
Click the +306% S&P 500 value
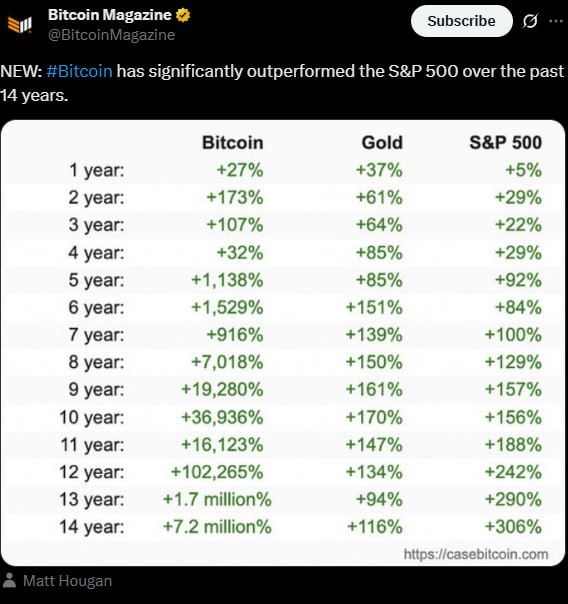(513, 527)
